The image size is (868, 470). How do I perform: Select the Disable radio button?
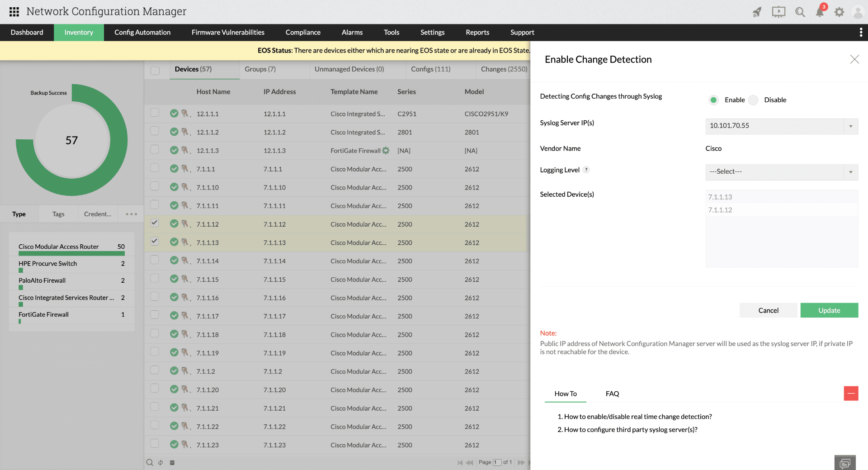tap(753, 100)
